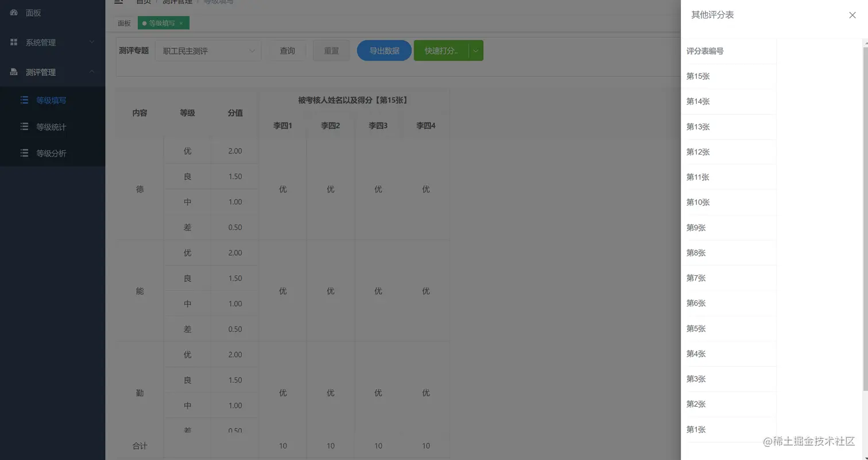Open the 测评专题 dropdown showing 职工民主测评
Viewport: 868px width, 460px height.
(x=208, y=51)
